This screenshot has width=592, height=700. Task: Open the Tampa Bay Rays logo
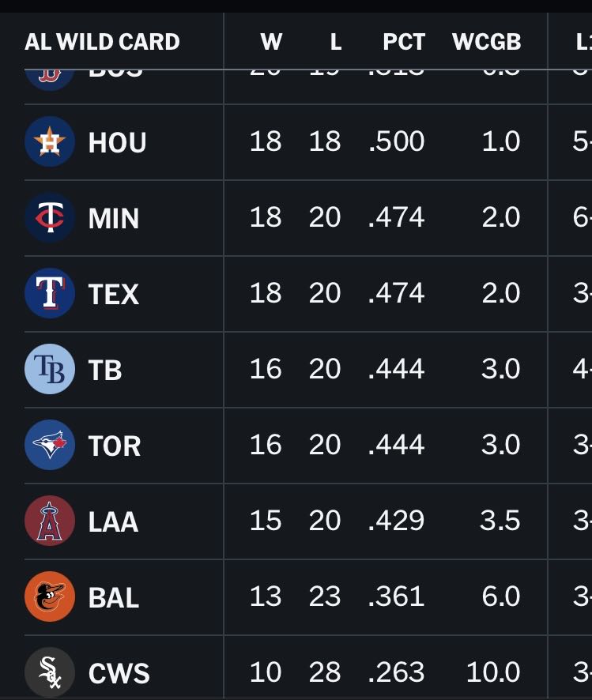tap(50, 369)
